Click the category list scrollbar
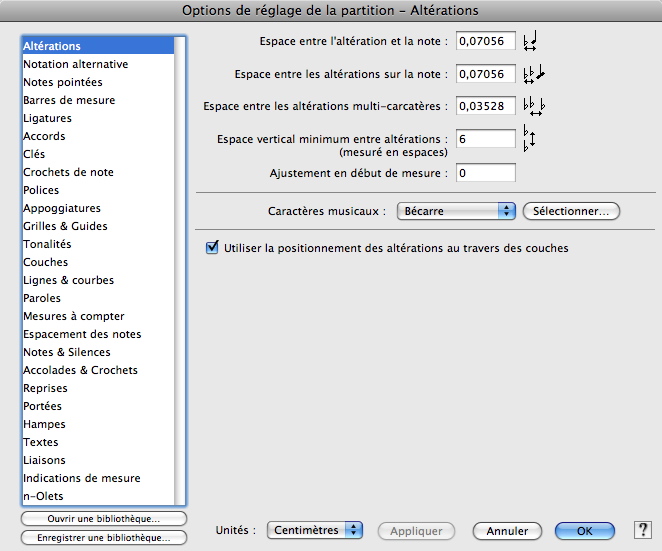The height and width of the screenshot is (551, 662). [179, 271]
